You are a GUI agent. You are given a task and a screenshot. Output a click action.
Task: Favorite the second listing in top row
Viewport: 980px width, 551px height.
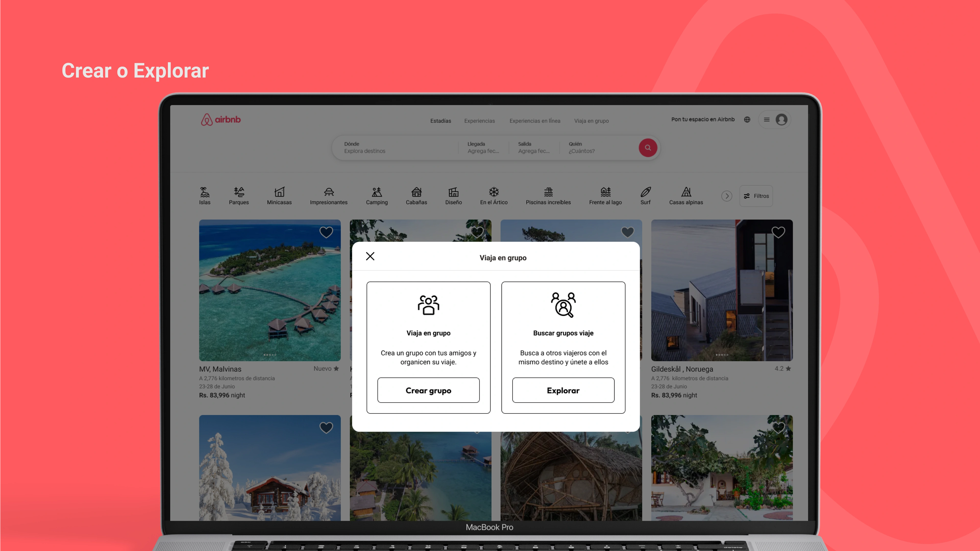(477, 232)
